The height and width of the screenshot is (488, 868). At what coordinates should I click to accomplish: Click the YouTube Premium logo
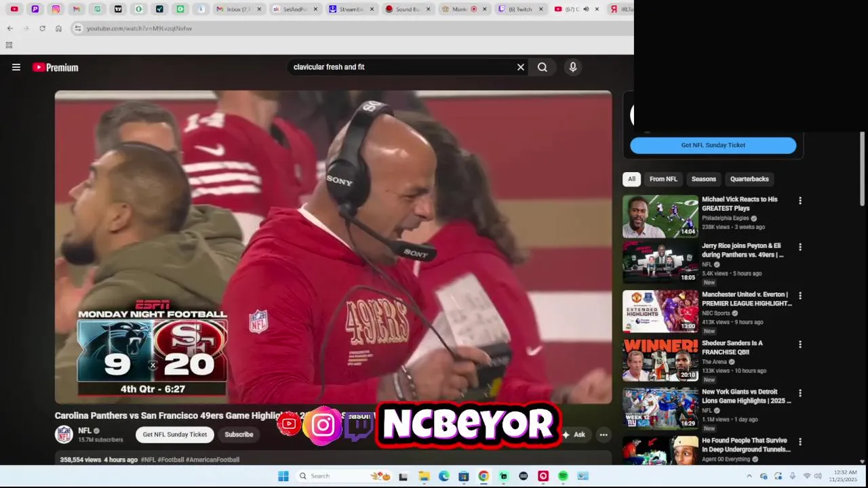55,67
